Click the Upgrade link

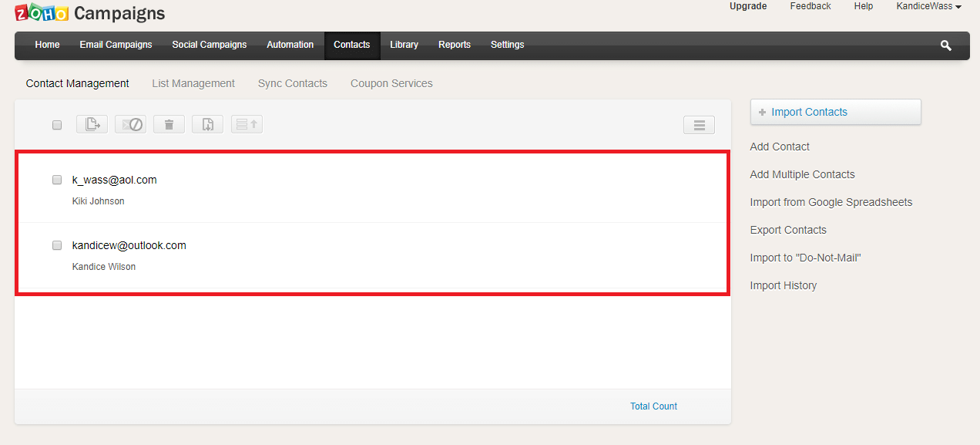click(x=748, y=6)
